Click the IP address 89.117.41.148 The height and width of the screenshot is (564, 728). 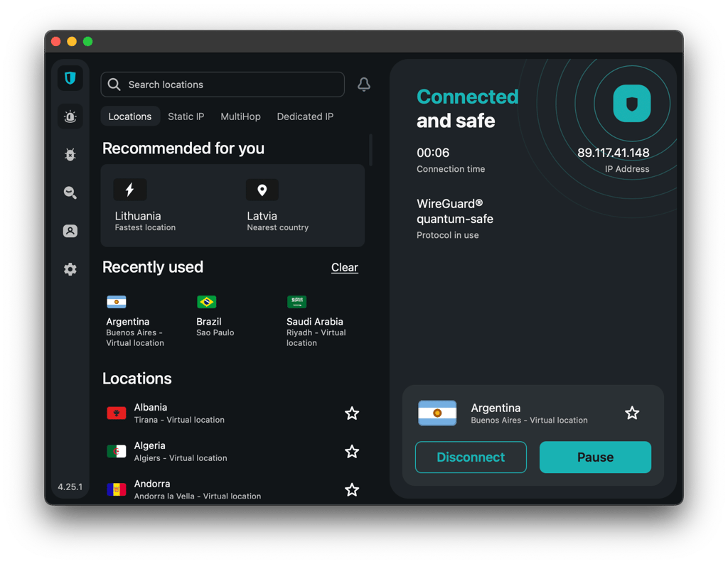click(x=614, y=153)
